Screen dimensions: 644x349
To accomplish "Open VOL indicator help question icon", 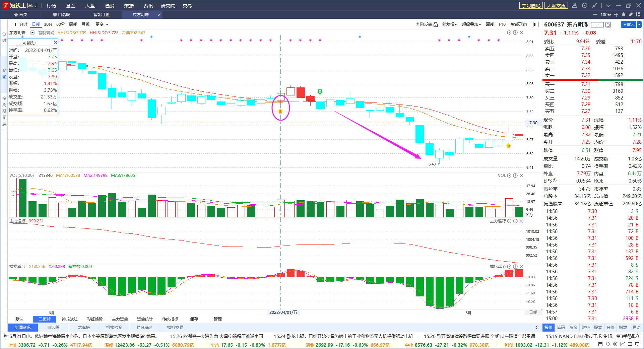I will pyautogui.click(x=515, y=176).
